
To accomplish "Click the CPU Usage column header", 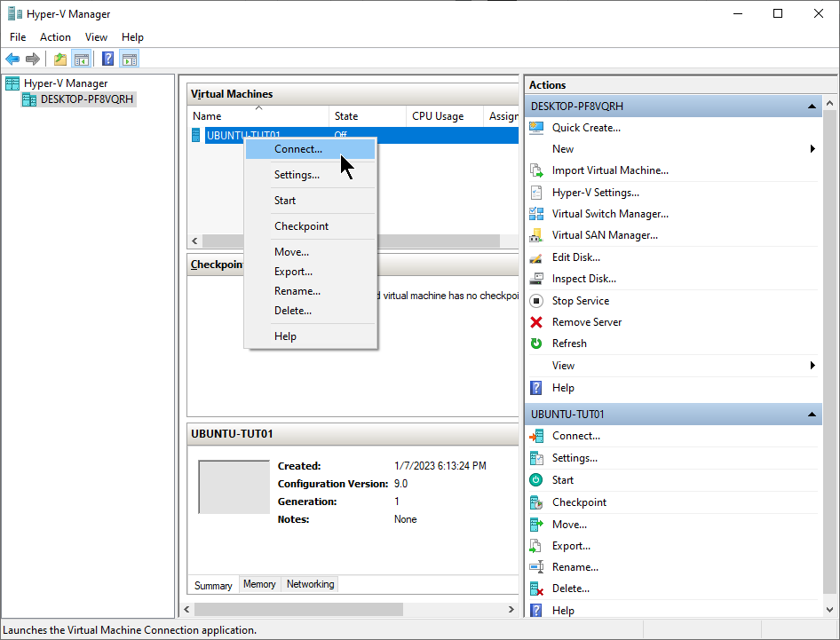I will tap(445, 115).
